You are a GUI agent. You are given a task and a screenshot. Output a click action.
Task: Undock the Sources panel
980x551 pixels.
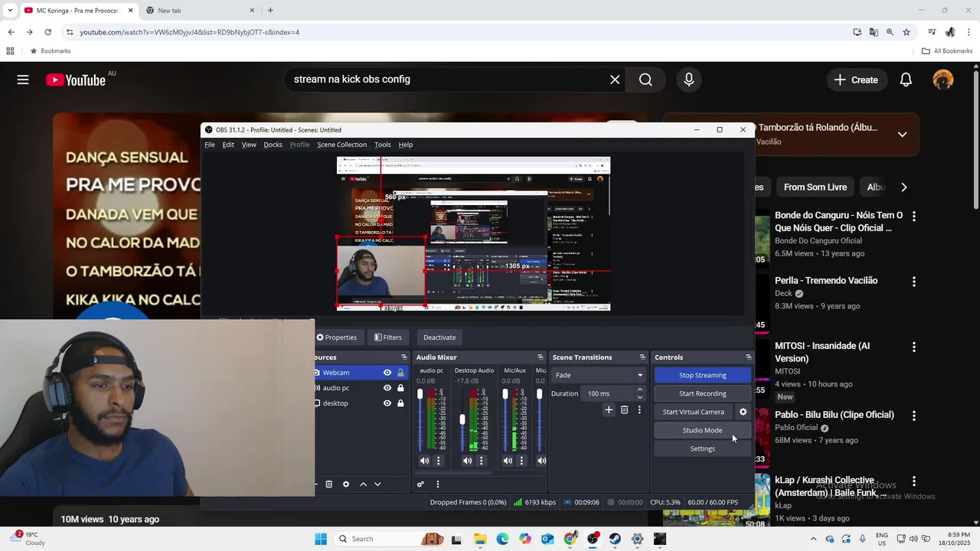coord(404,357)
